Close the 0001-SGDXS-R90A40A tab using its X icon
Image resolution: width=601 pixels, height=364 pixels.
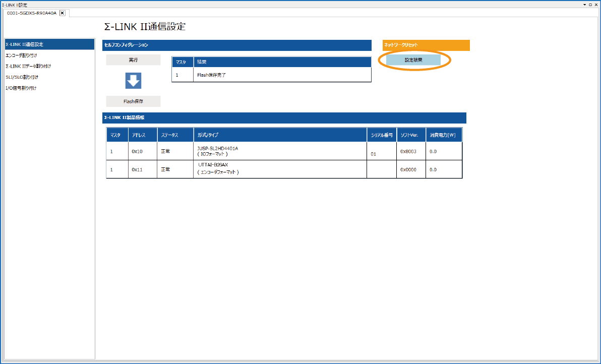coord(63,13)
